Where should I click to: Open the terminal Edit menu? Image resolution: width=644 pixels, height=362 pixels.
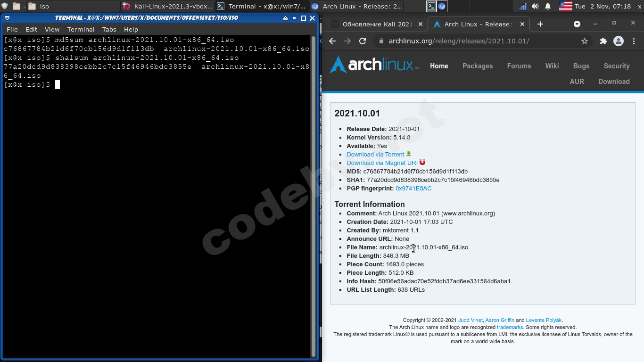pyautogui.click(x=31, y=29)
